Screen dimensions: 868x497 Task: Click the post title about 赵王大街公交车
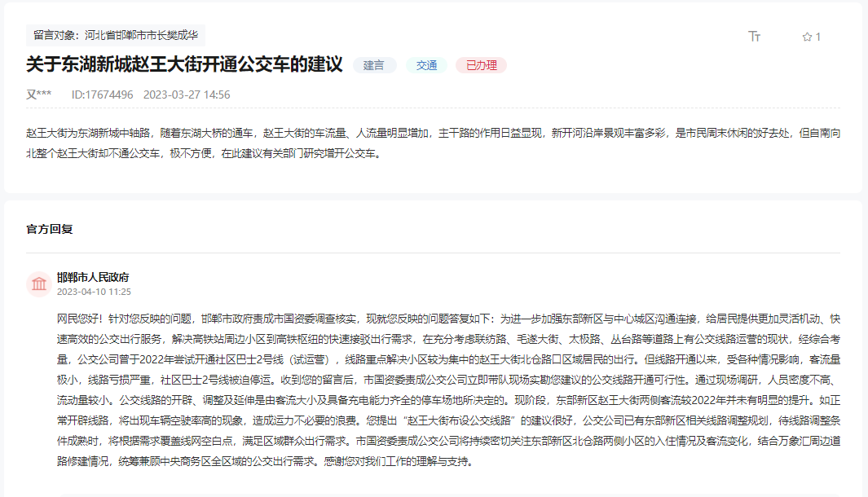point(184,64)
